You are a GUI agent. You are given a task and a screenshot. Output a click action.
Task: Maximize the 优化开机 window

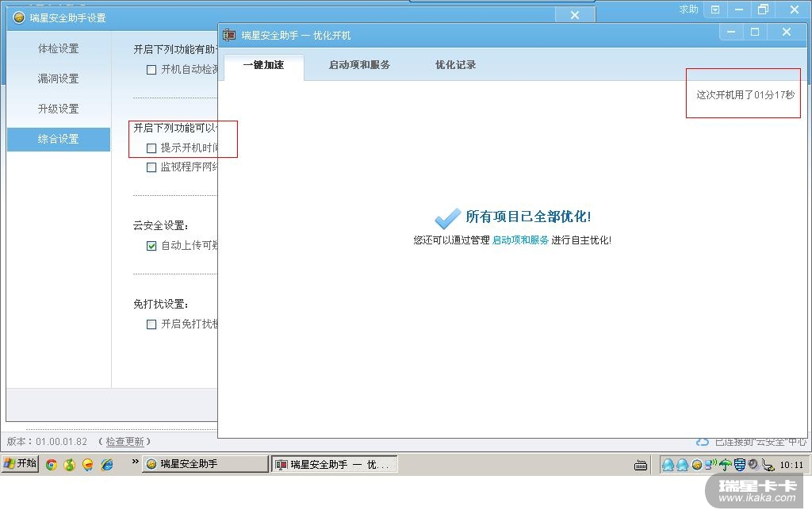point(755,32)
